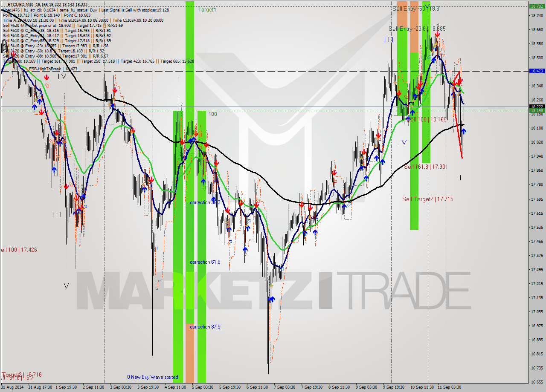Click the black 18.222 current price tag
Image resolution: width=546 pixels, height=392 pixels.
tap(536, 107)
